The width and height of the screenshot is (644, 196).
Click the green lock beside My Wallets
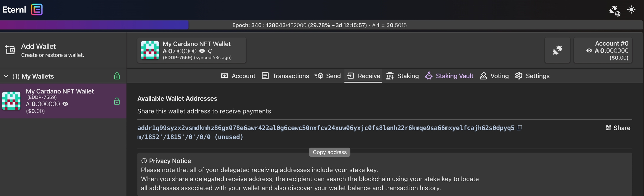[x=117, y=76]
